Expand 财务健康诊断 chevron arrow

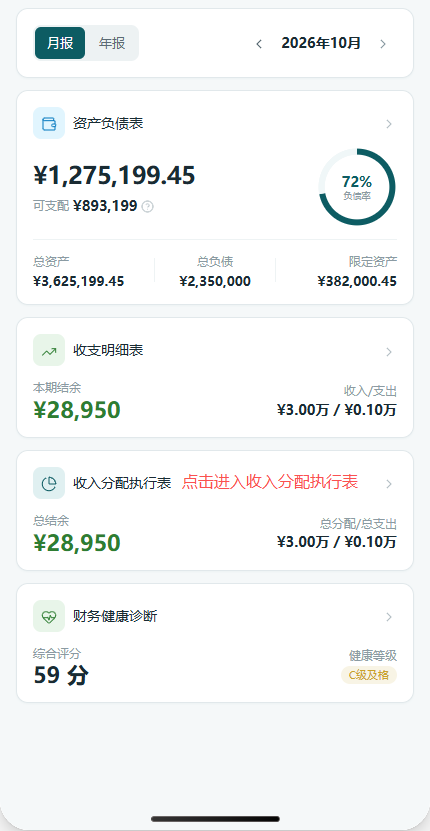click(389, 617)
